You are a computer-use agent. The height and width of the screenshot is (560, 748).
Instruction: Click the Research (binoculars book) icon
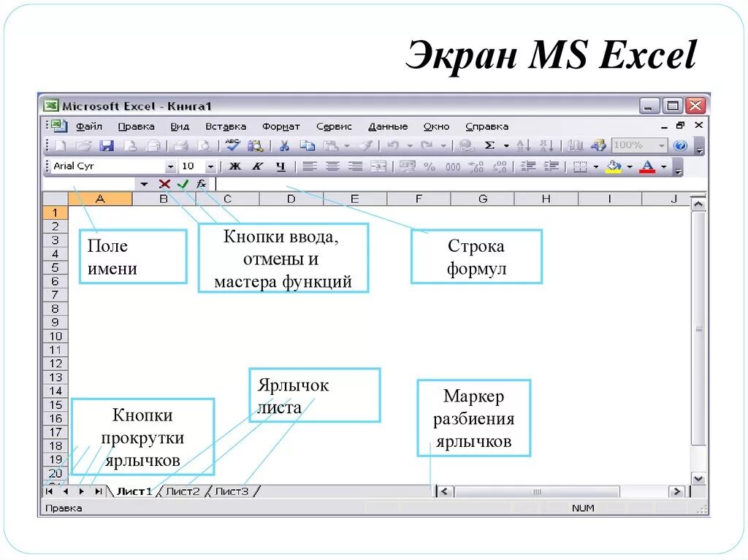pyautogui.click(x=255, y=145)
